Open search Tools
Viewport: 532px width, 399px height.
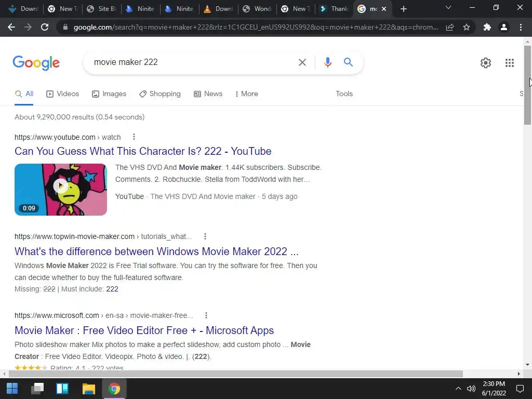coord(344,94)
